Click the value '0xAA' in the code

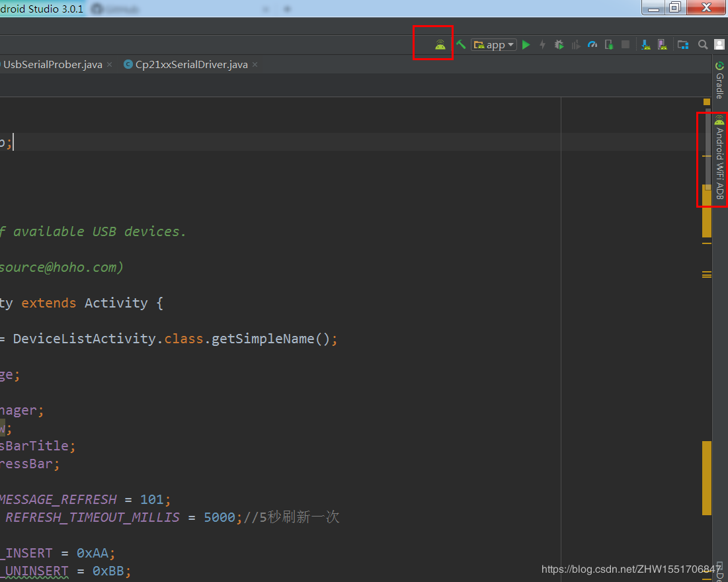point(93,553)
